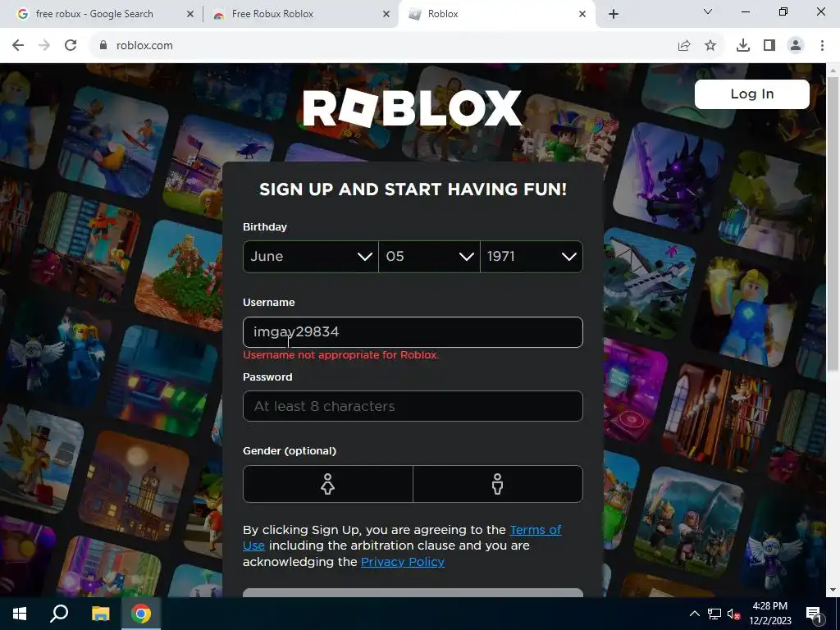840x630 pixels.
Task: Click the 'Username not appropriate for Roblox.' message
Action: 340,355
